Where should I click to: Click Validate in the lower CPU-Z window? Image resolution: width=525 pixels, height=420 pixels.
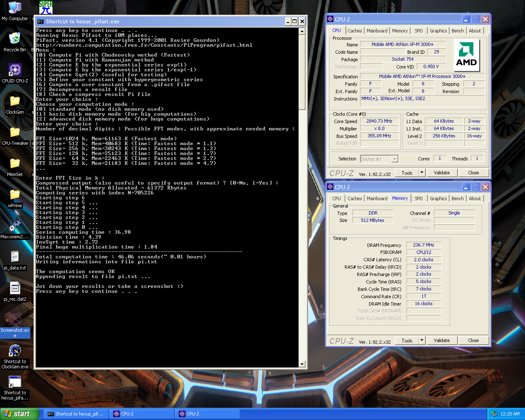coord(442,340)
